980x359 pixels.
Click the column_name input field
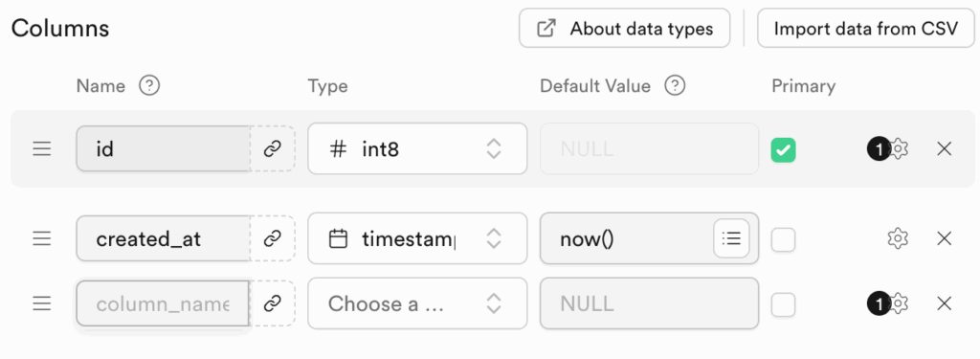(x=163, y=304)
